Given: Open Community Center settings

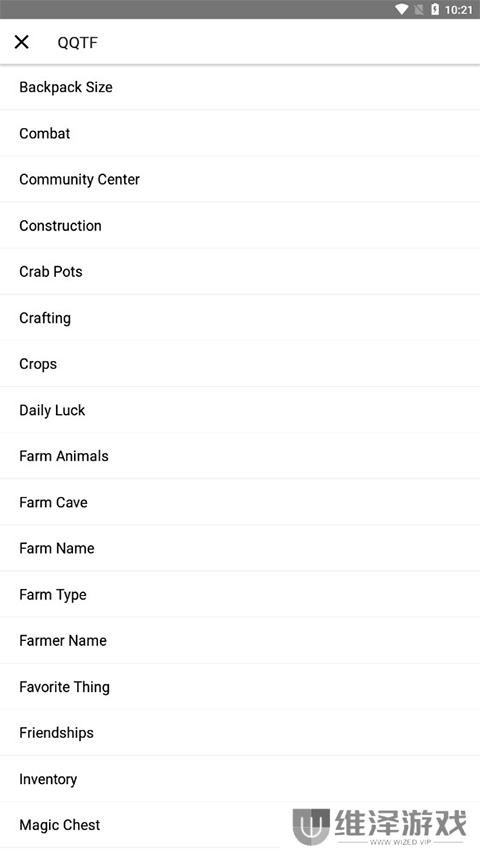Looking at the screenshot, I should point(240,180).
